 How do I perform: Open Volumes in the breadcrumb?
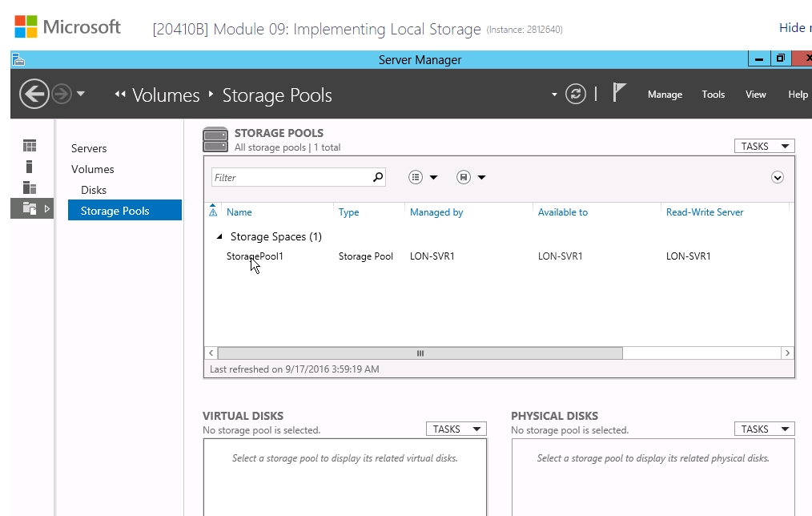[166, 95]
